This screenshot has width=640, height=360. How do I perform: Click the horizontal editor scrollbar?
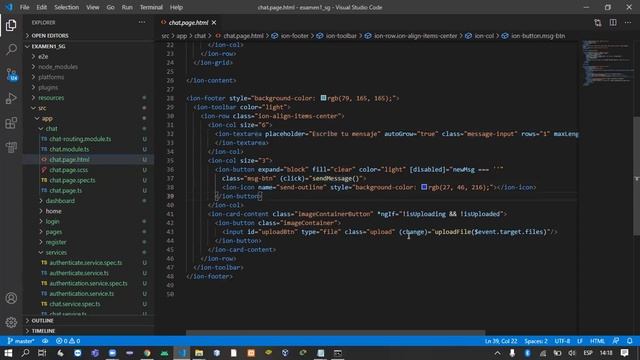(x=336, y=333)
